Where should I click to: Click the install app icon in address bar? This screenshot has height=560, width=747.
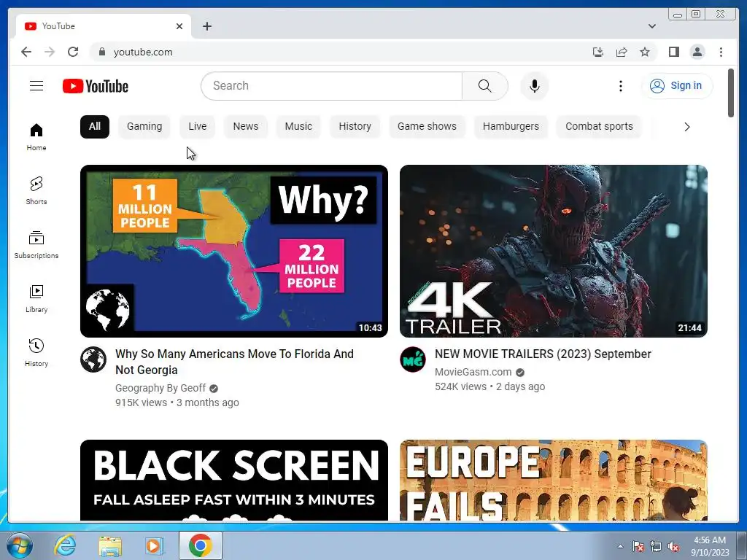click(x=598, y=52)
